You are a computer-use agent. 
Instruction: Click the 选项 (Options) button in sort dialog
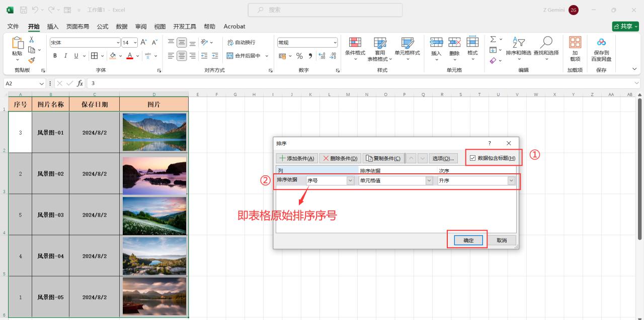click(x=443, y=158)
